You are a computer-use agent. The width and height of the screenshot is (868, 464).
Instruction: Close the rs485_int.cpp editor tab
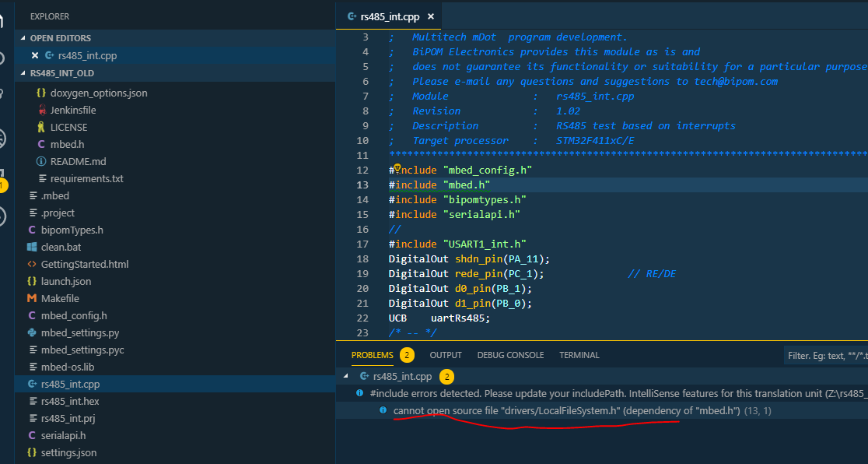pyautogui.click(x=429, y=16)
